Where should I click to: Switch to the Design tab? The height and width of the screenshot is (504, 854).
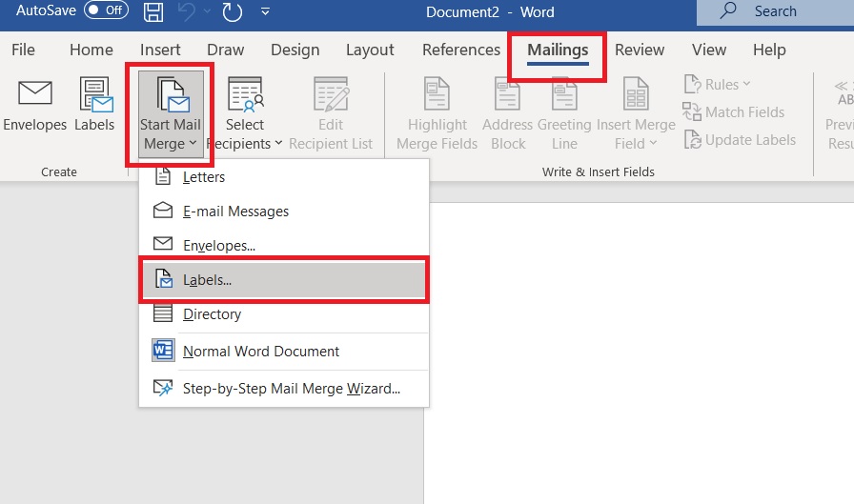pos(295,50)
